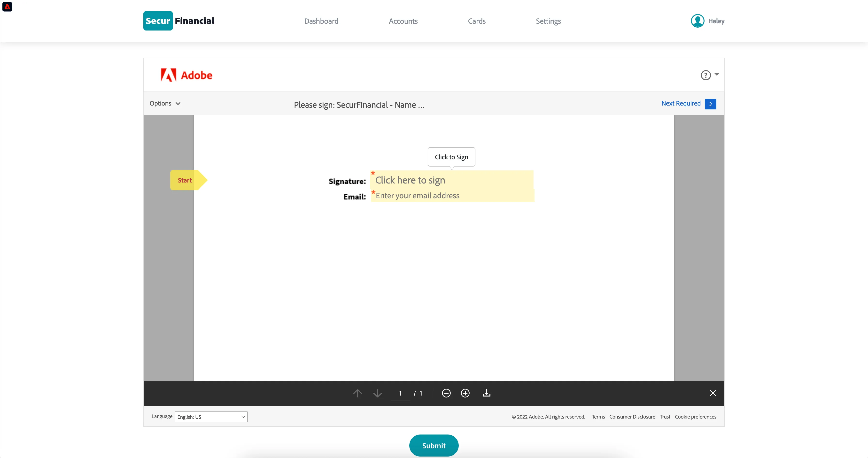The width and height of the screenshot is (868, 458).
Task: Click the email address input field
Action: pyautogui.click(x=453, y=196)
